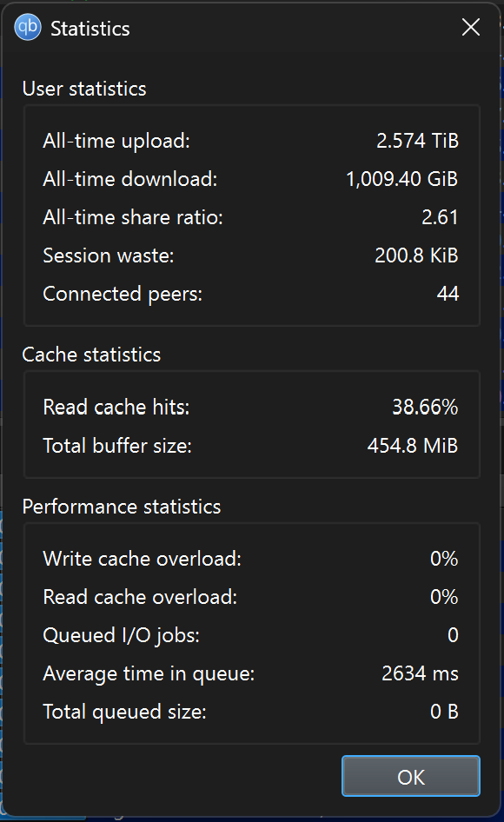Image resolution: width=504 pixels, height=822 pixels.
Task: Click the Average time in queue value
Action: (420, 673)
